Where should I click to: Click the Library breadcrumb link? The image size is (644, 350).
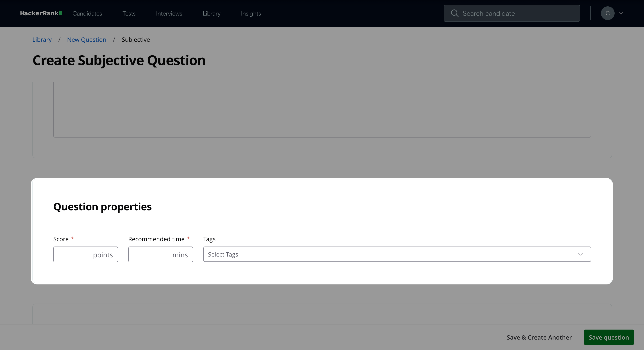coord(42,39)
